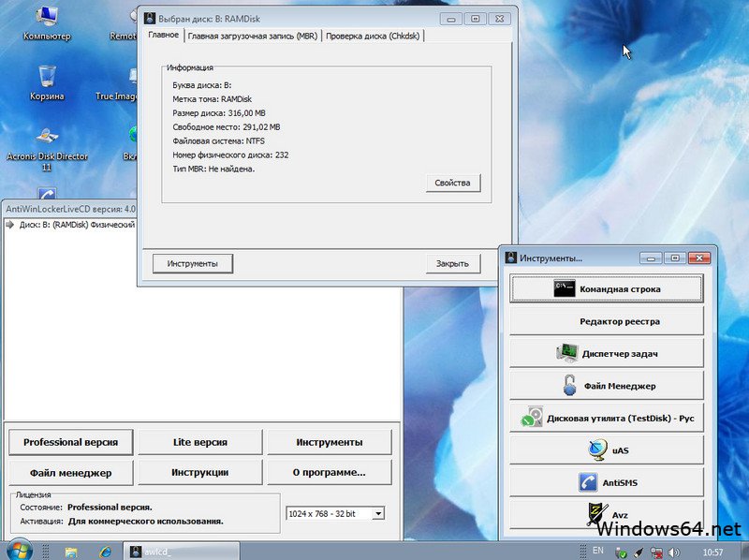Image resolution: width=749 pixels, height=560 pixels.
Task: Click the EN language indicator
Action: coord(598,551)
